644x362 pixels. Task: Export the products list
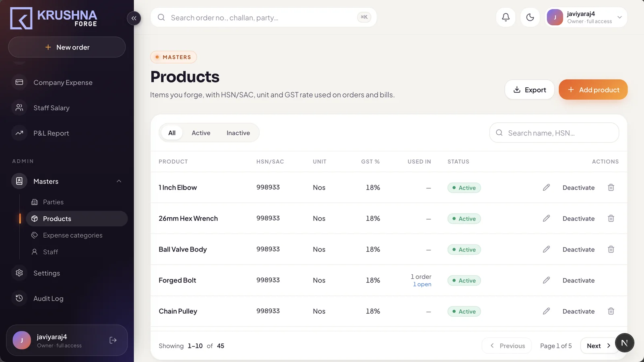point(530,90)
